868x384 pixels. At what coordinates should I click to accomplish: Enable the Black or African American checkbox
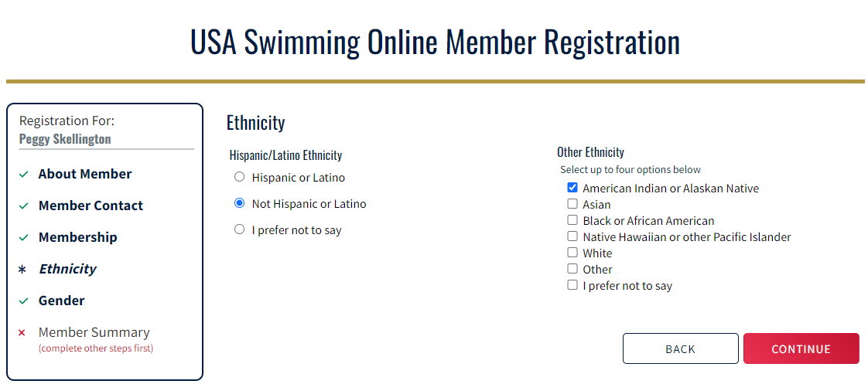pyautogui.click(x=572, y=220)
